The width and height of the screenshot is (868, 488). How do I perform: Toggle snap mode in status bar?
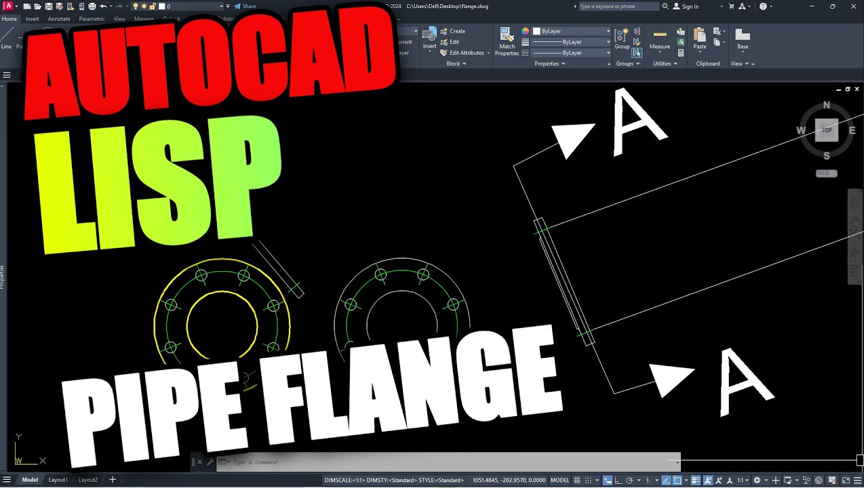(588, 480)
